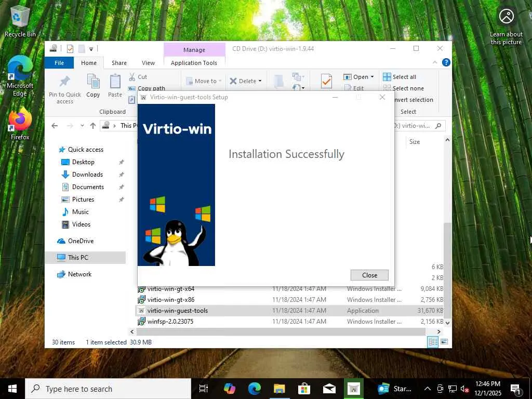Open Microsoft Store from taskbar
The height and width of the screenshot is (399, 532).
tap(304, 389)
